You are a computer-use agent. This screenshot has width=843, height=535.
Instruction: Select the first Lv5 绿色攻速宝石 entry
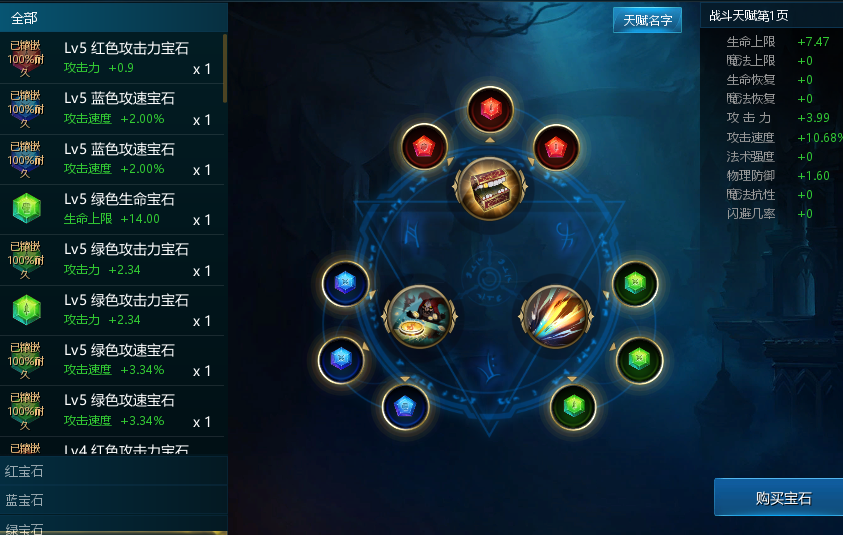(112, 360)
